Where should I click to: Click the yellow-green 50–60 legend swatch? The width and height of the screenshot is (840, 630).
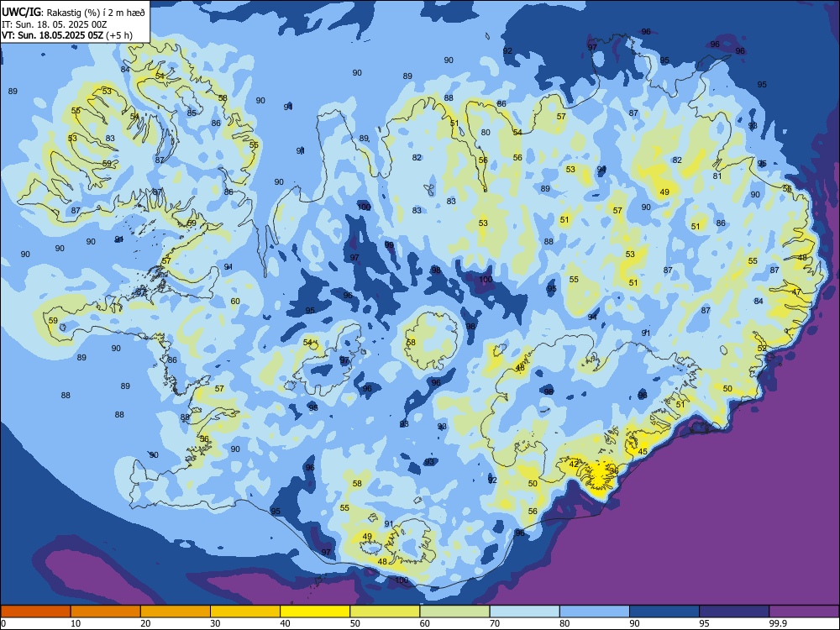386,612
